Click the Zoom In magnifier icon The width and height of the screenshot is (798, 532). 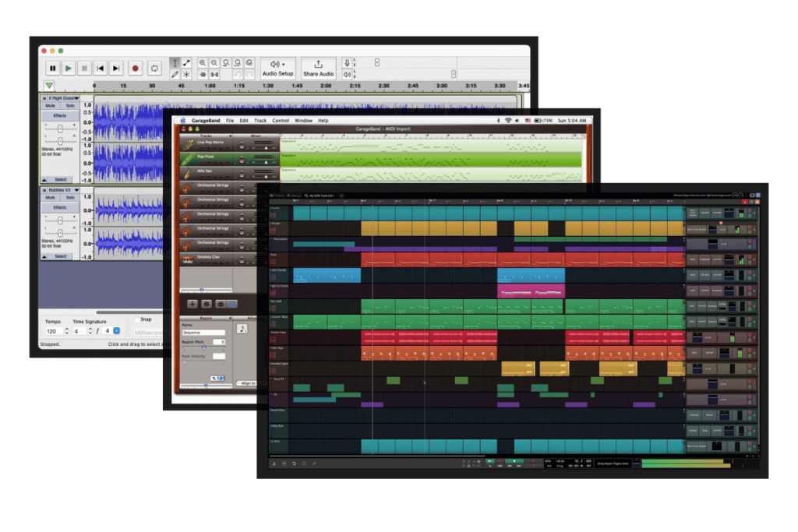203,62
